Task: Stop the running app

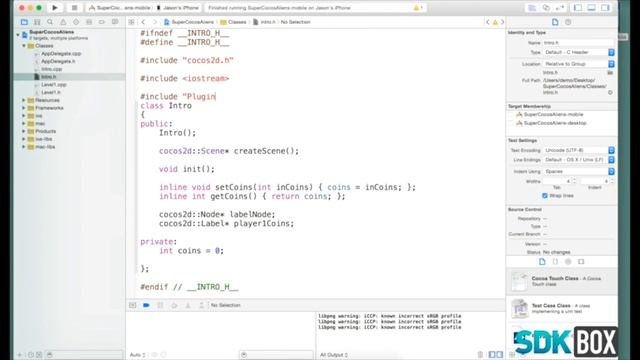Action: coord(74,8)
